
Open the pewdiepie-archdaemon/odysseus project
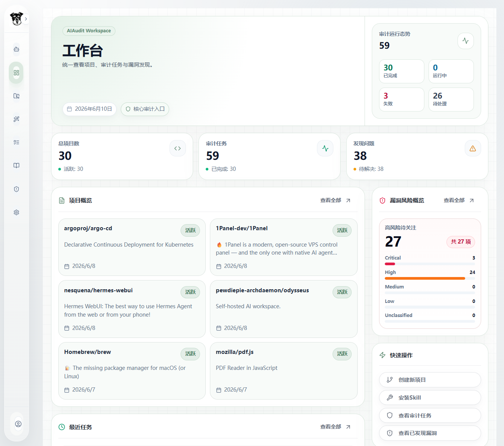(284, 309)
